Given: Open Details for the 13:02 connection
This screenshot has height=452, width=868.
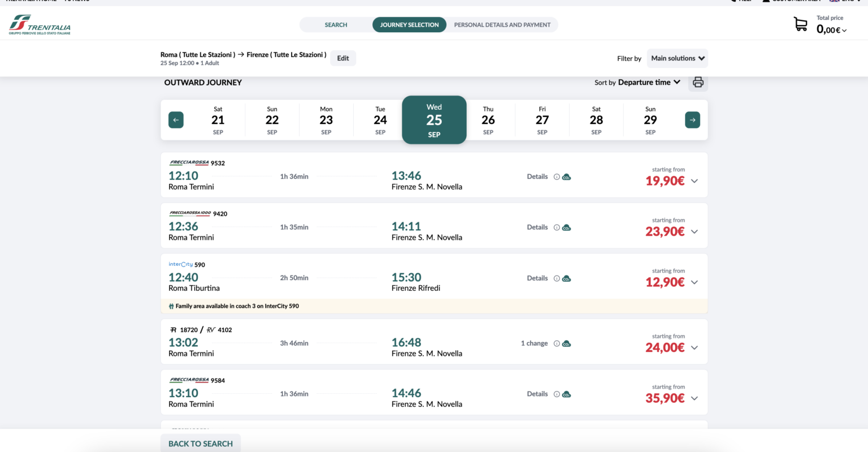Looking at the screenshot, I should tap(534, 343).
